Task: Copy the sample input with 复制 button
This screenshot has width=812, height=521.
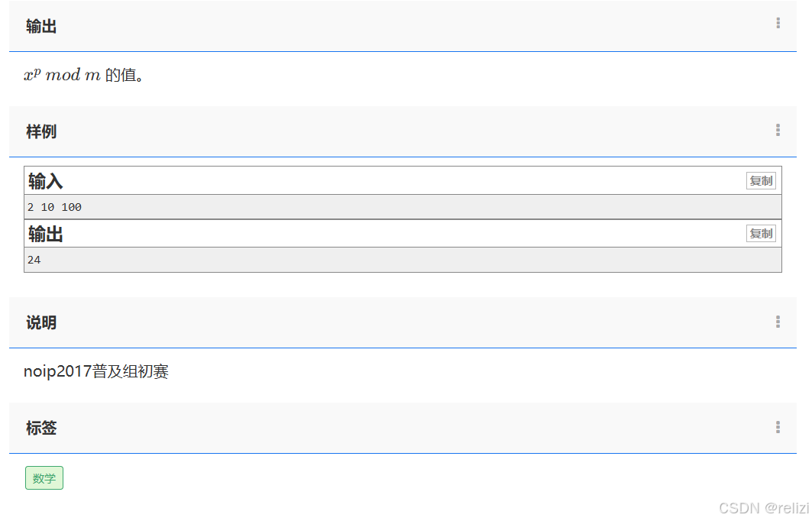Action: click(761, 181)
